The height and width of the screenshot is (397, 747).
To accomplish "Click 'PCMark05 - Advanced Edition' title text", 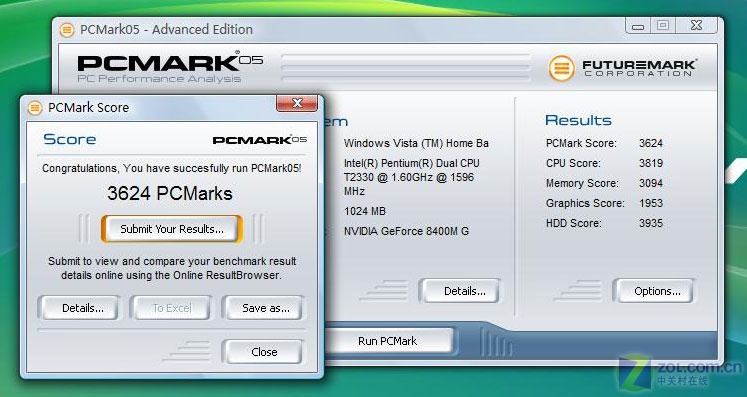I will (166, 30).
